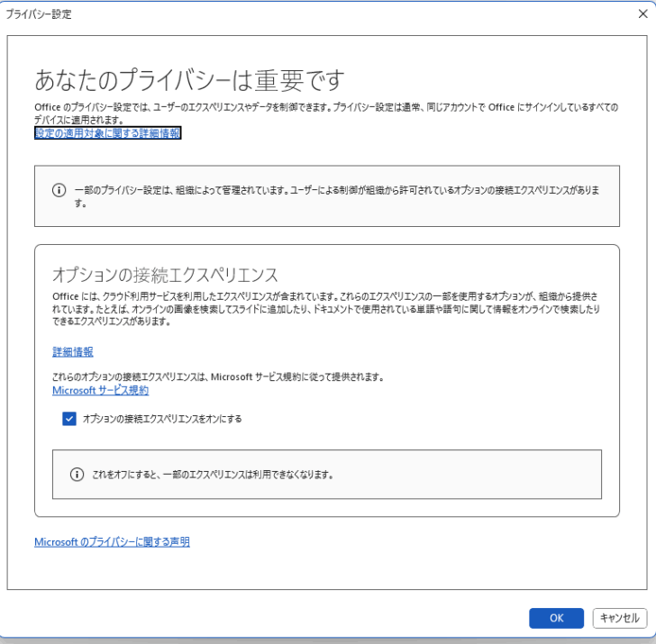
Task: Click the paragraph starting Office には、クラウド利用サービス
Action: [x=326, y=309]
